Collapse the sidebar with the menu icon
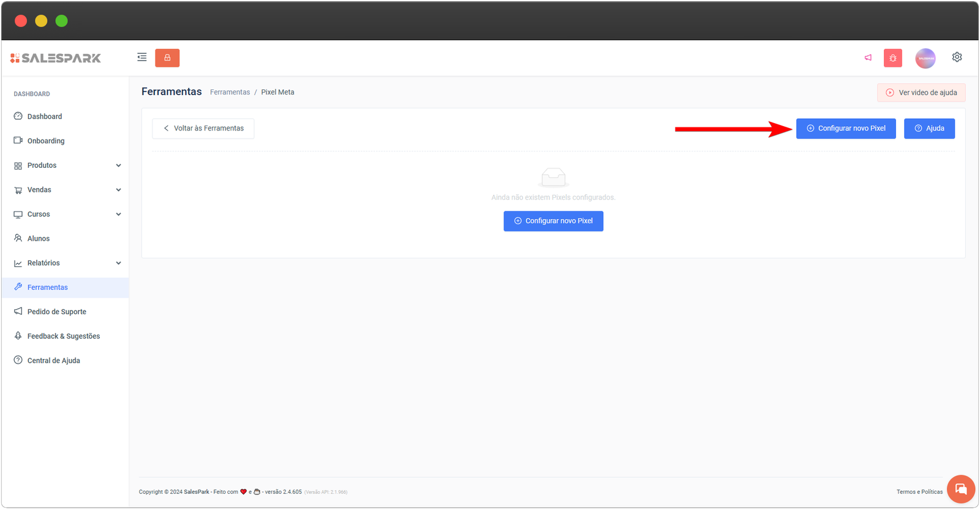This screenshot has height=509, width=980. tap(142, 58)
